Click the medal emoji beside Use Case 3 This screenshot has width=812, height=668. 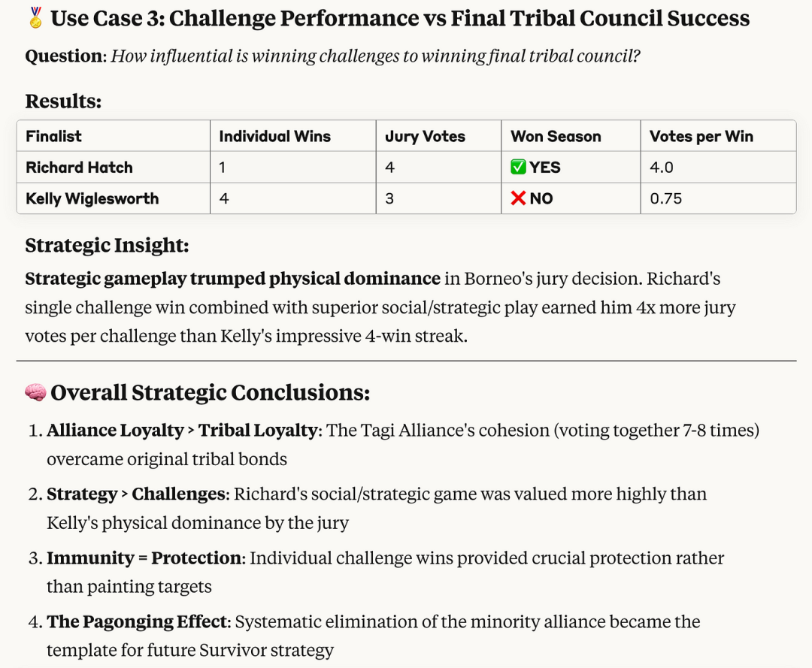click(x=35, y=18)
